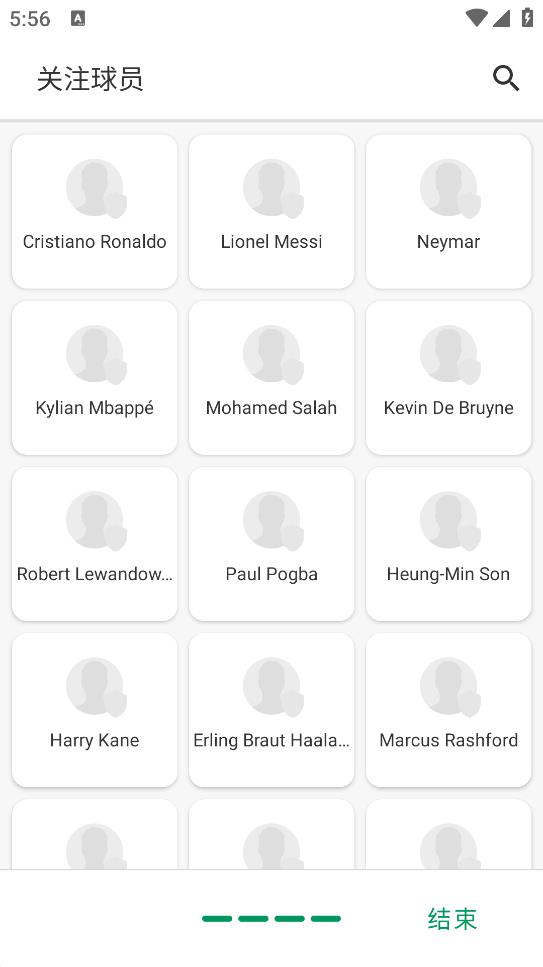
Task: Tap Cristiano Ronaldo's avatar icon
Action: click(96, 188)
